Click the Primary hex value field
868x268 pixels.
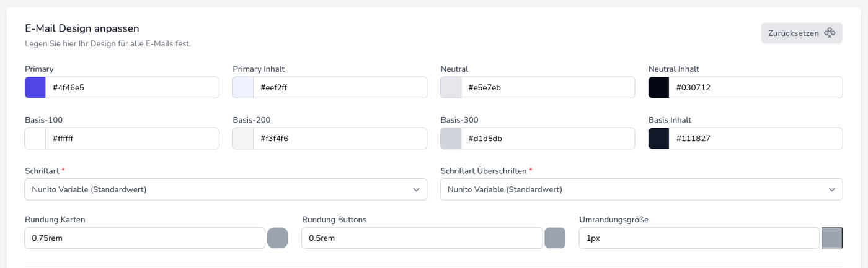point(132,88)
